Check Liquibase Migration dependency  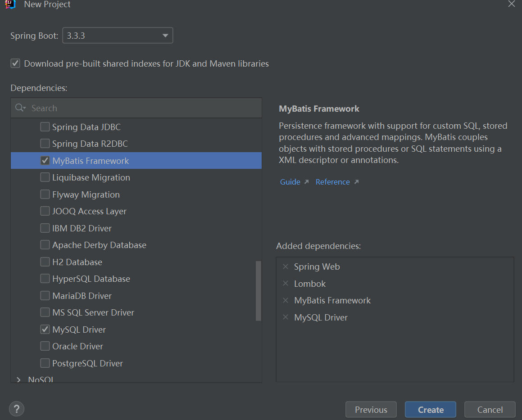point(45,177)
